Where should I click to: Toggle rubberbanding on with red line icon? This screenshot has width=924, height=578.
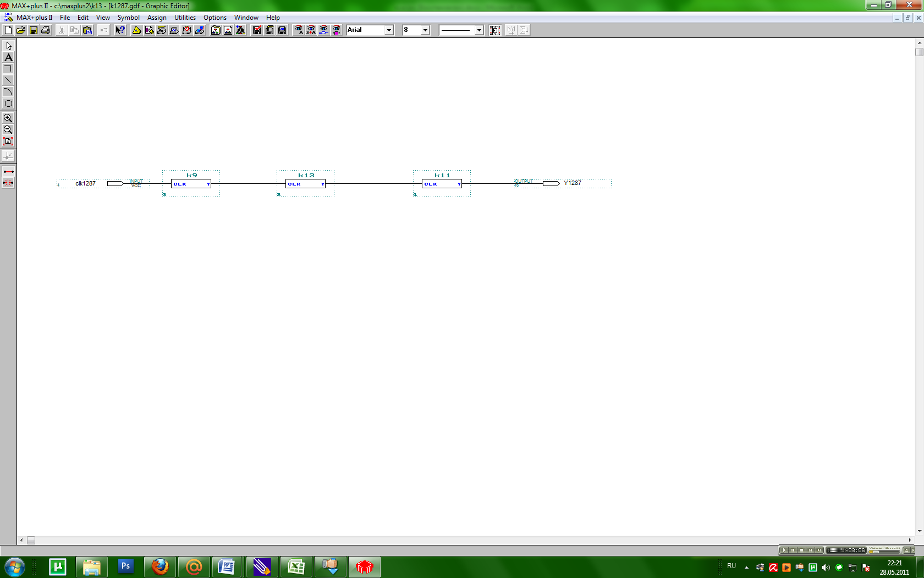tap(8, 172)
